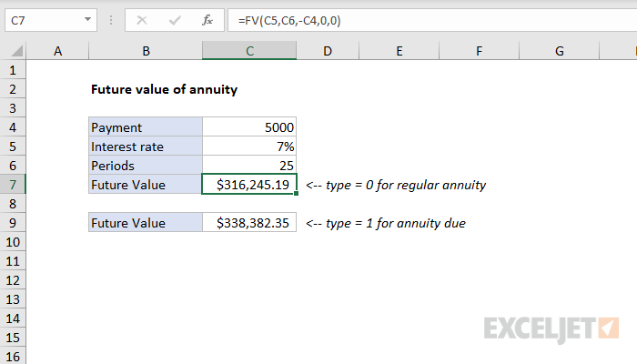Click the 'type = 1 for annuity due' note
637x364 pixels.
[x=386, y=223]
